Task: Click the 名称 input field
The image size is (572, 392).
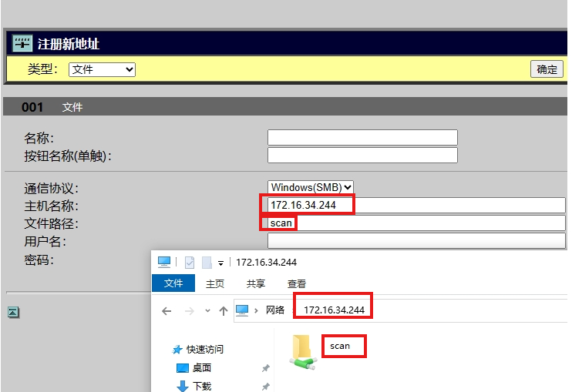Action: pyautogui.click(x=362, y=138)
